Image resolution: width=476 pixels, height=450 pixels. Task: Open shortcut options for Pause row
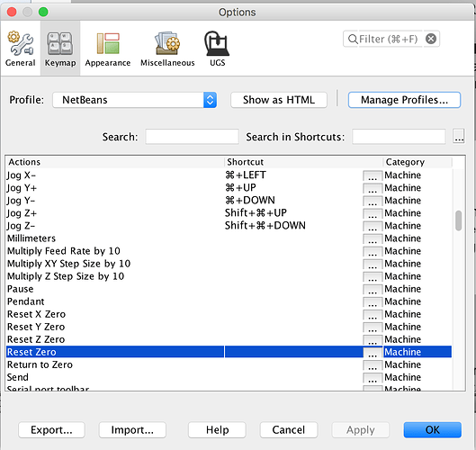tap(373, 290)
